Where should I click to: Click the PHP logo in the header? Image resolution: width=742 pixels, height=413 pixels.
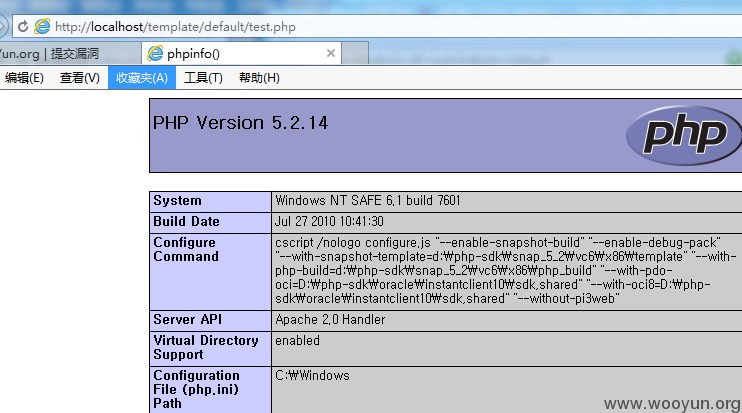click(684, 135)
